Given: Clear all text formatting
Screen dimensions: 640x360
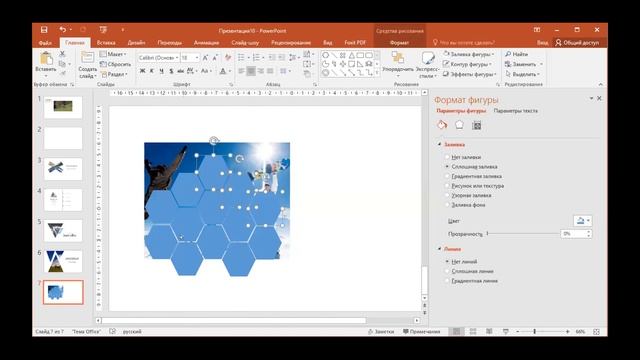Looking at the screenshot, I should click(228, 58).
